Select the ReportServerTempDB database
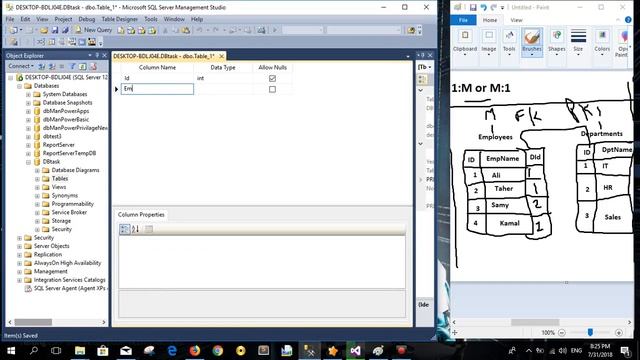 coord(69,153)
